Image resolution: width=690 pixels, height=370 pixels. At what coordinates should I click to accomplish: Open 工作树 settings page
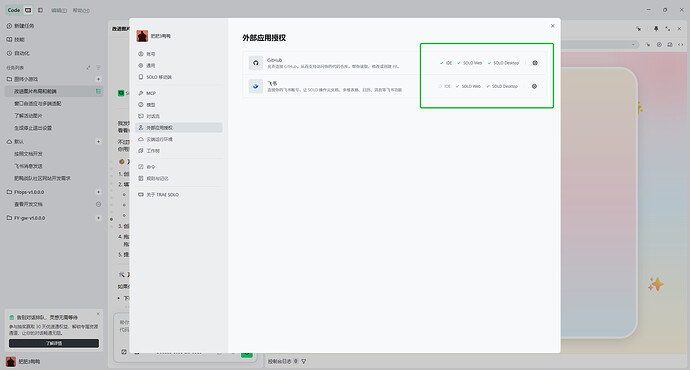(179, 150)
